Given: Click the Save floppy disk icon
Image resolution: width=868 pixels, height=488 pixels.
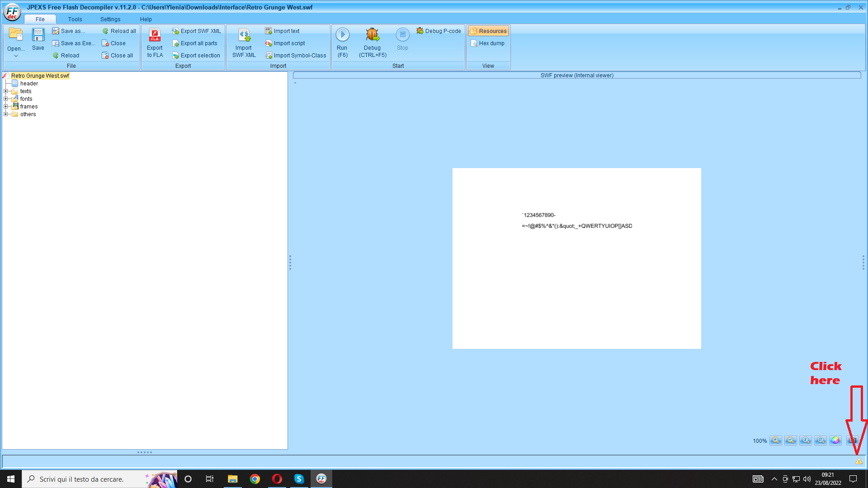Looking at the screenshot, I should 38,34.
